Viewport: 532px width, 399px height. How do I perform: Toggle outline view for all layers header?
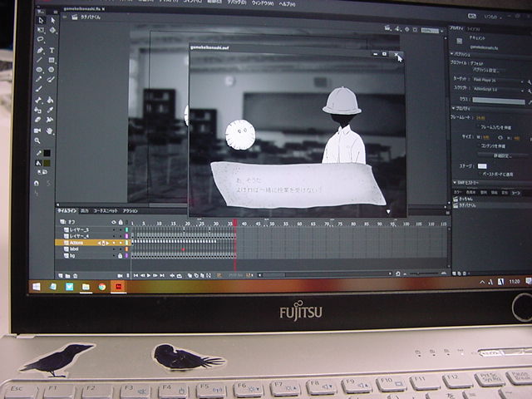click(x=127, y=223)
